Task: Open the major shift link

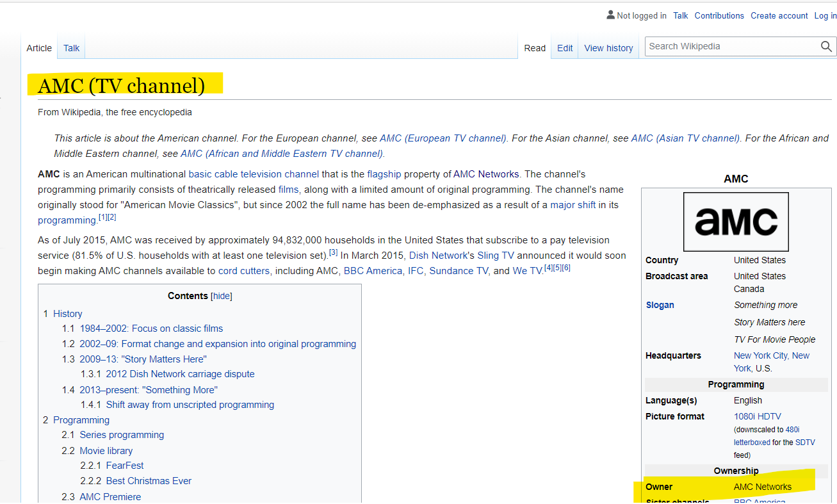Action: coord(573,205)
